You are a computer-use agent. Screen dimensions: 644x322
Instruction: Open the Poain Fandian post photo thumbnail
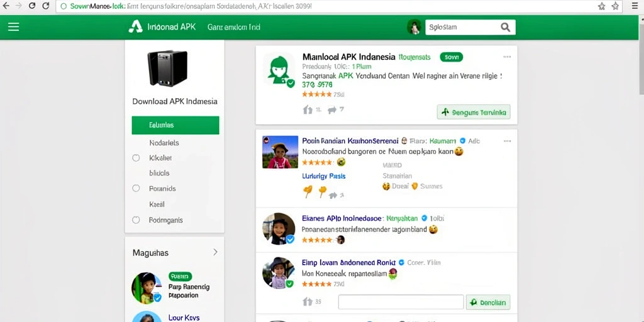point(280,152)
